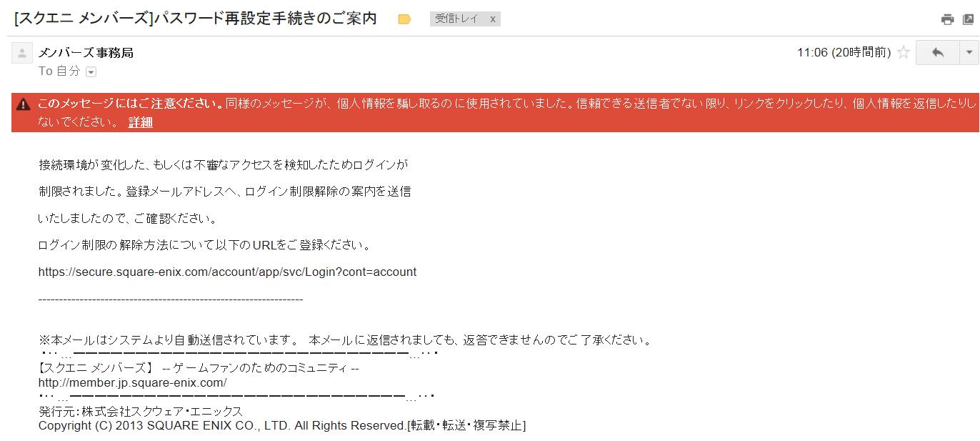Click the line 制限されました。登録メールアドレスへ
The width and height of the screenshot is (980, 441).
click(x=225, y=192)
